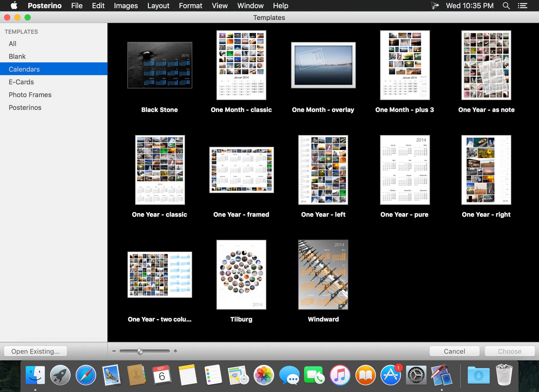
Task: Click the thumbnail size slider knob
Action: [x=140, y=351]
